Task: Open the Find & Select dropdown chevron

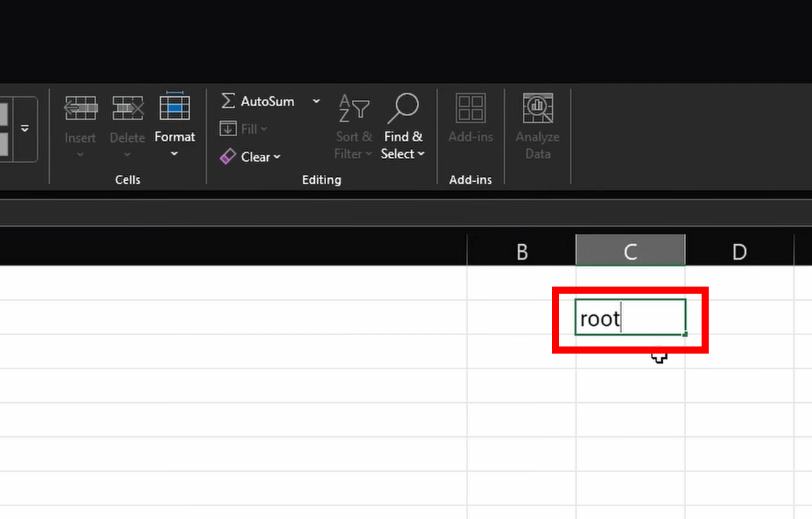Action: point(421,153)
